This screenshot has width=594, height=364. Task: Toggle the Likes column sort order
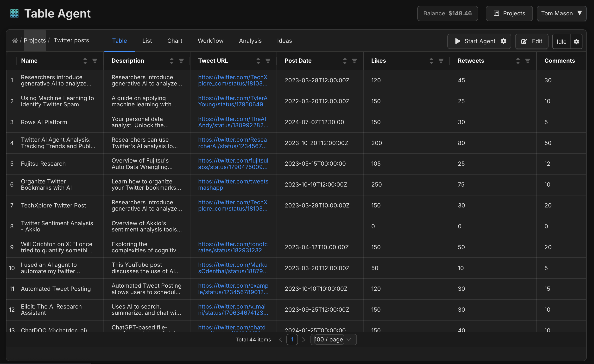(431, 61)
